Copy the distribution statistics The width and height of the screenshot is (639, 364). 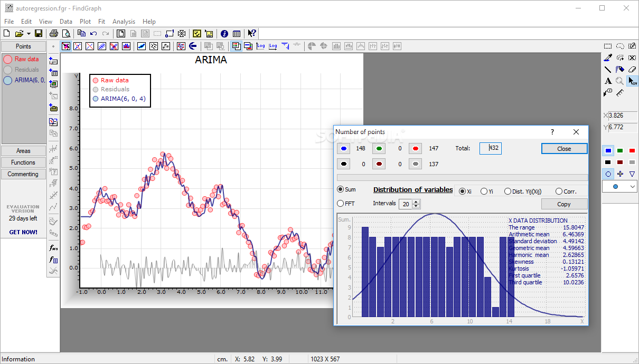564,204
